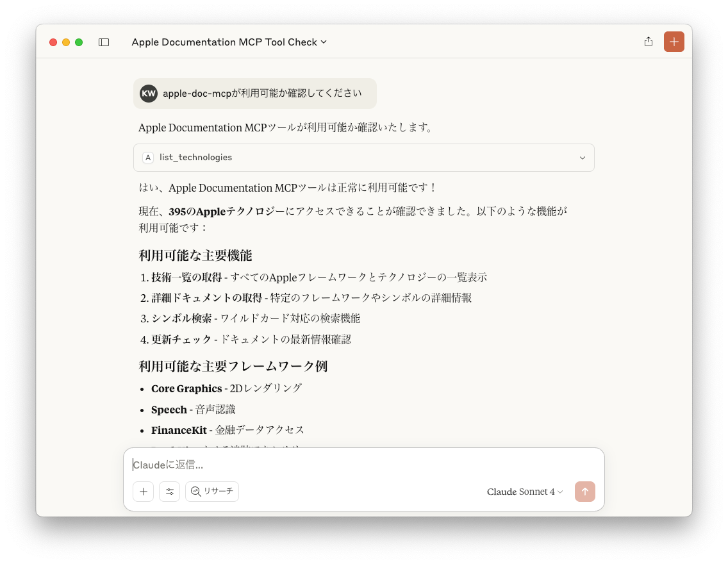Start a new chat with plus button
Viewport: 728px width, 564px height.
tap(674, 42)
